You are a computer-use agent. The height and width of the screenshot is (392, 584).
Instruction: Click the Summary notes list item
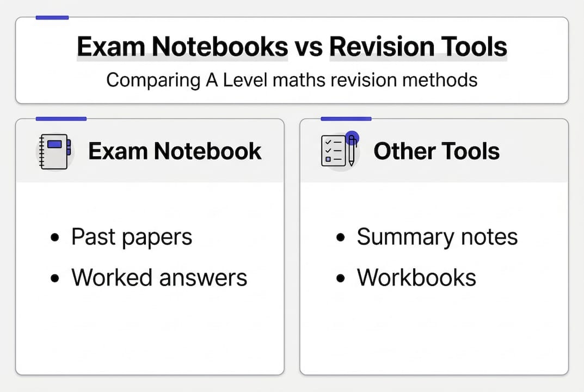coord(437,237)
